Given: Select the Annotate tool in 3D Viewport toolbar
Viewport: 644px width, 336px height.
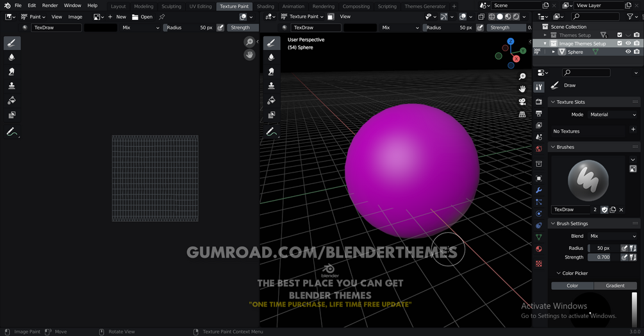Looking at the screenshot, I should point(272,132).
